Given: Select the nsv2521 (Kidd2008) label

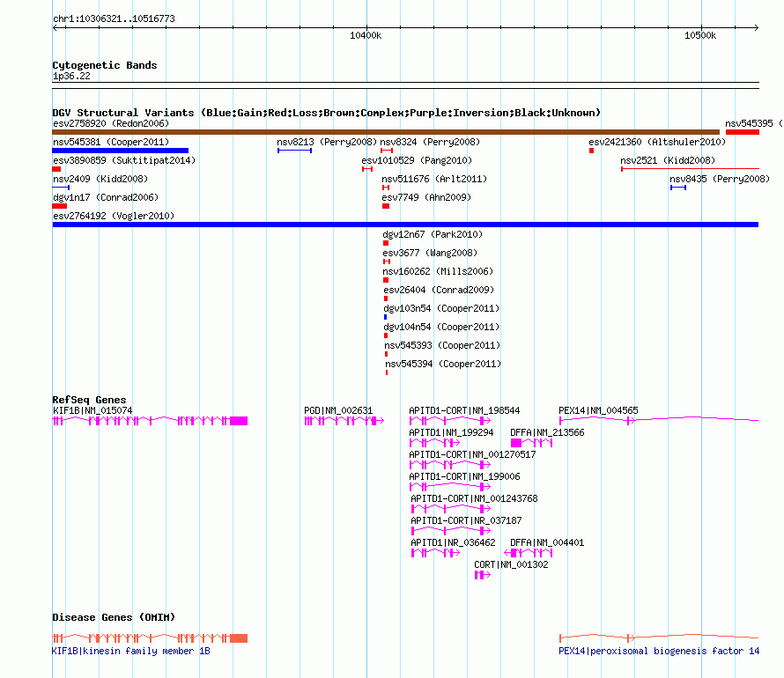Looking at the screenshot, I should (x=668, y=160).
